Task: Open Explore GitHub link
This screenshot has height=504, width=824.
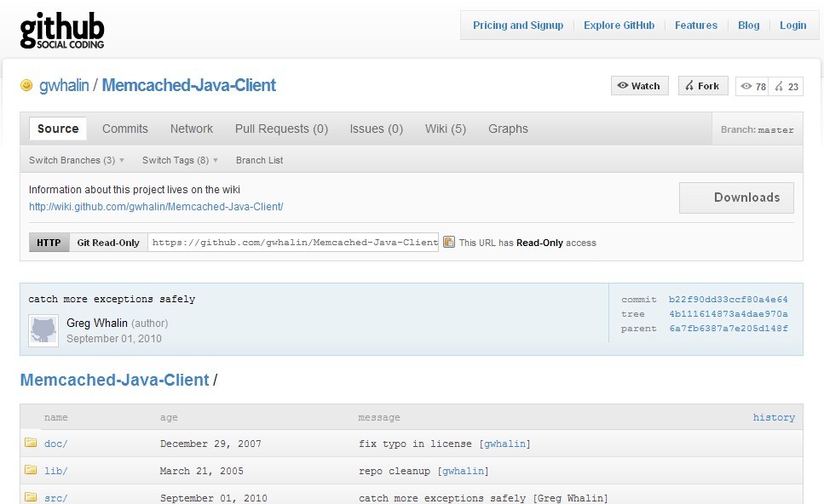Action: 619,26
